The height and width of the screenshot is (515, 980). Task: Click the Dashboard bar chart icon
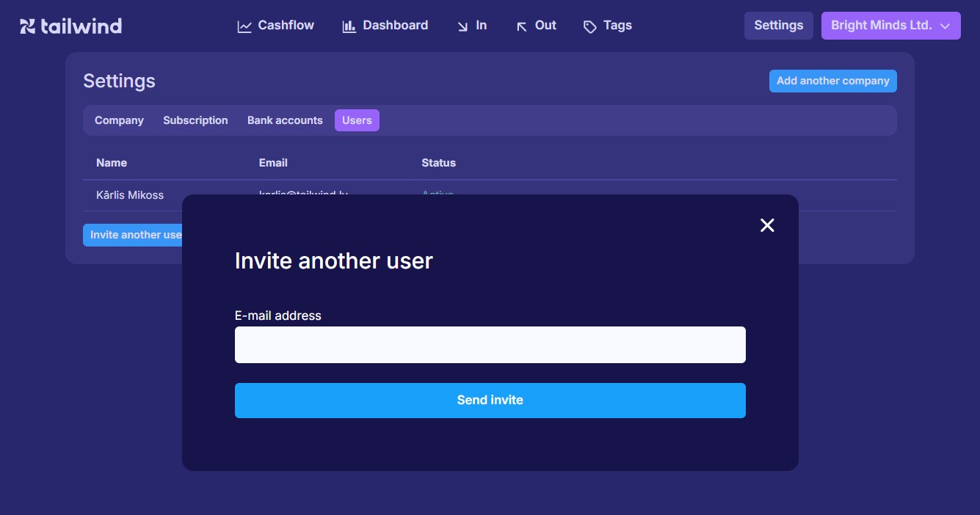[349, 26]
